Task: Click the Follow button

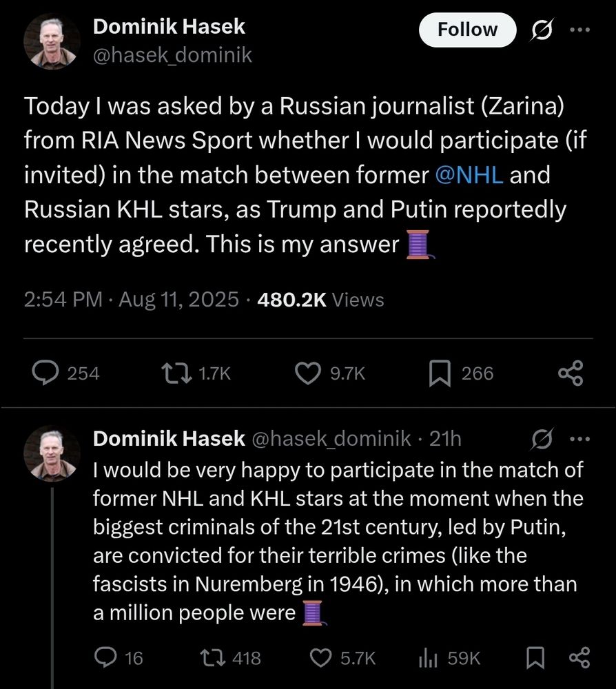Action: [x=467, y=30]
